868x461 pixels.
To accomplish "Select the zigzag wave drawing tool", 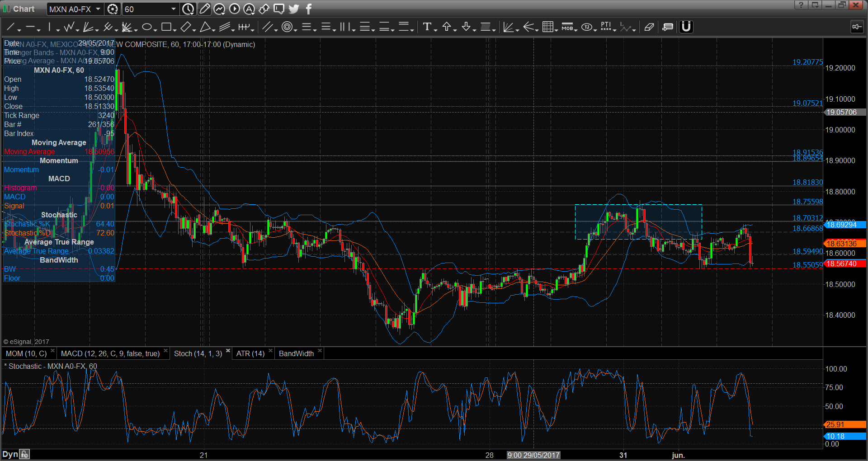I will (69, 27).
